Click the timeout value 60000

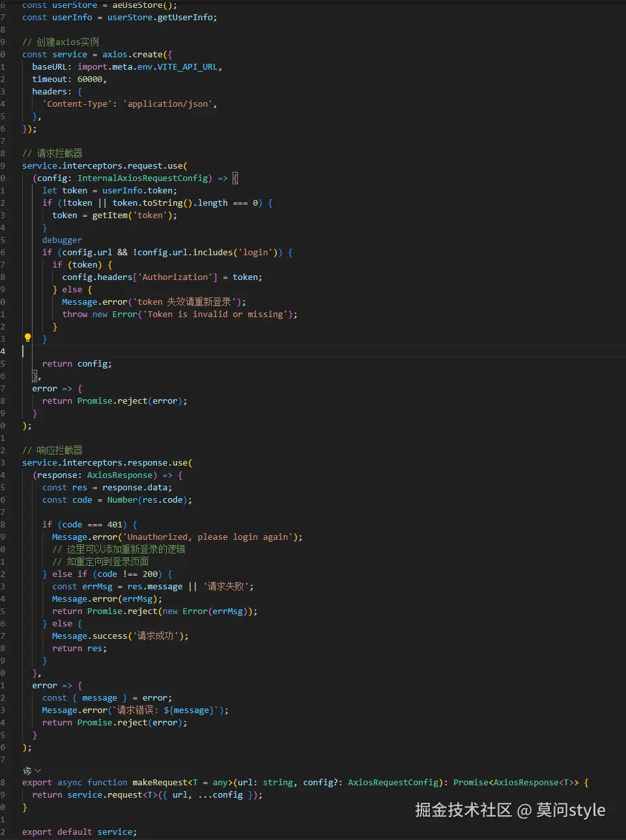click(90, 79)
